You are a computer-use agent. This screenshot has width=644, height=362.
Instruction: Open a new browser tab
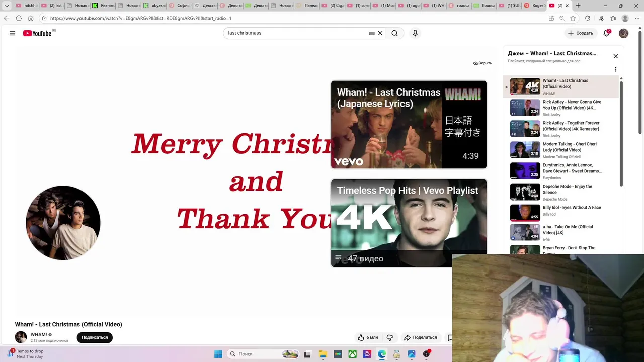coord(578,6)
